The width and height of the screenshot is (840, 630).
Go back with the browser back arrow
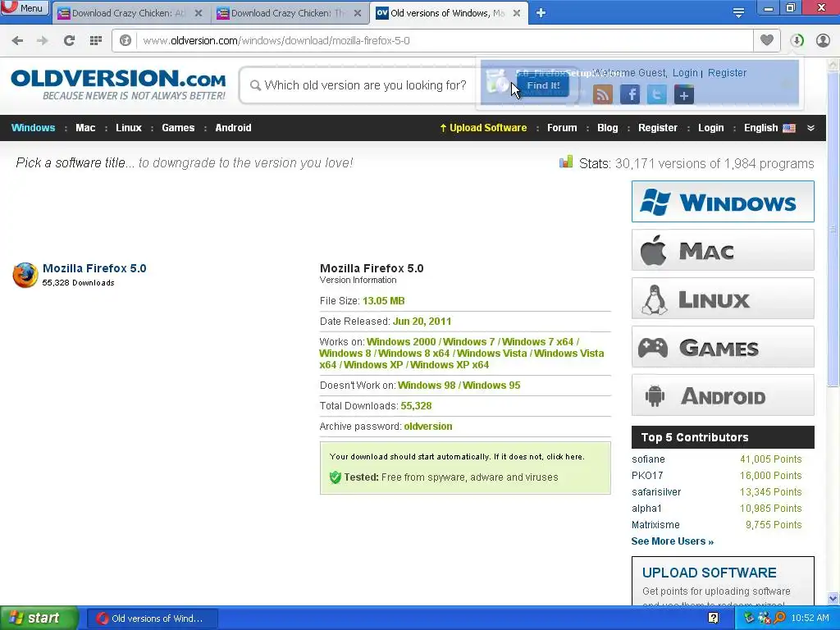(17, 41)
